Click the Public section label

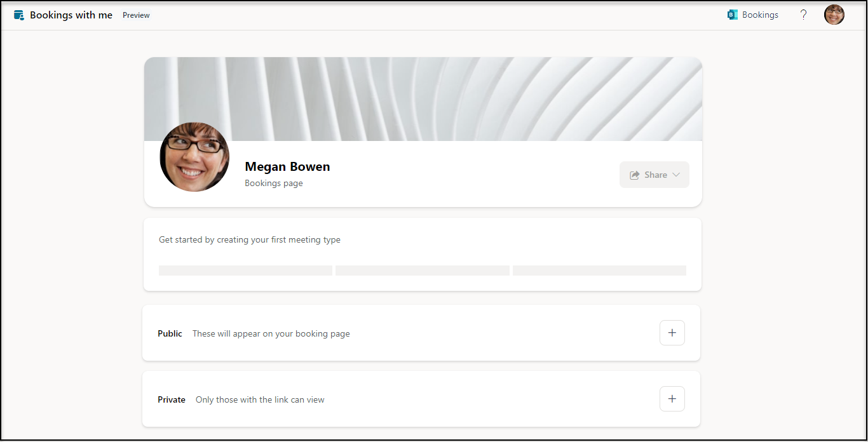[x=170, y=333]
